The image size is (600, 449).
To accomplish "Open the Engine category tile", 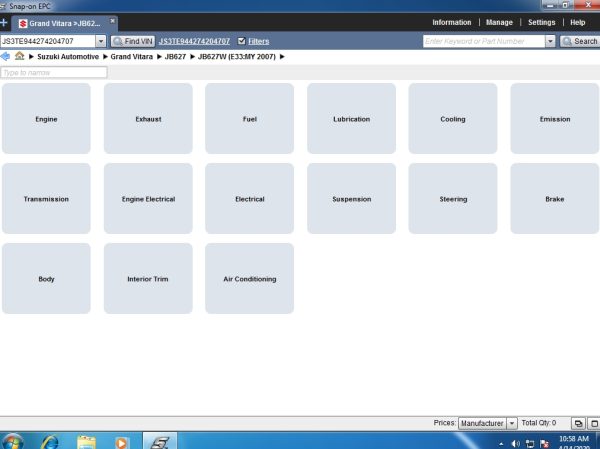I will click(x=46, y=119).
